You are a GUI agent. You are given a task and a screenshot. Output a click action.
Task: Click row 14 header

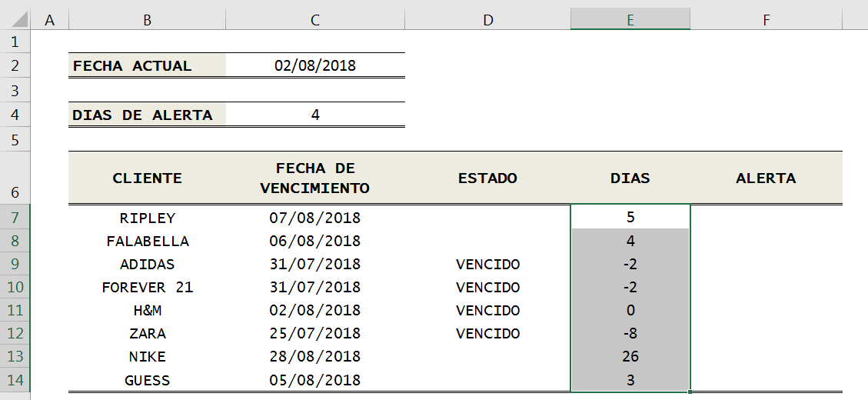tap(15, 380)
